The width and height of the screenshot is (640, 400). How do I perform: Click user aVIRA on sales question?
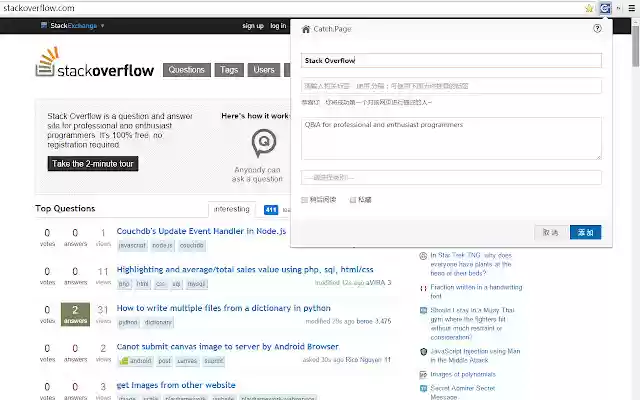pyautogui.click(x=376, y=282)
